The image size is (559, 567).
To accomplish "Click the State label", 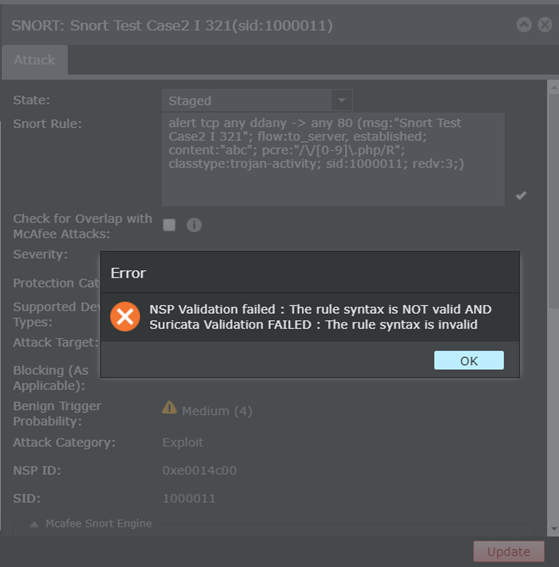I will pyautogui.click(x=31, y=100).
